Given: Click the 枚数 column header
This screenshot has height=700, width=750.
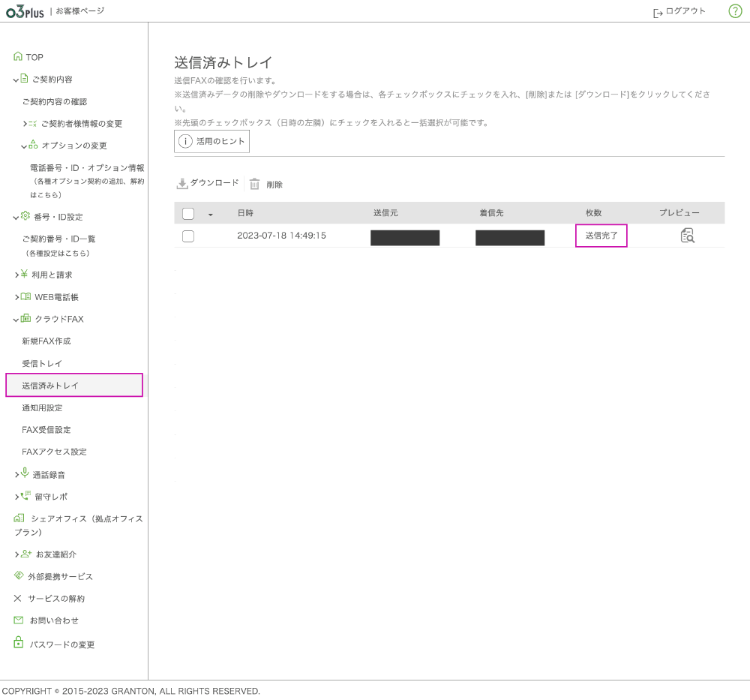Looking at the screenshot, I should pos(593,213).
